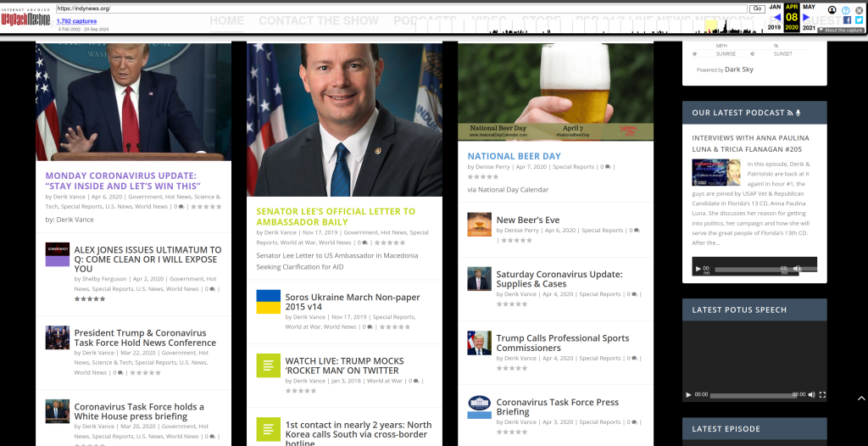Rate the National Beer Day post stars
Viewport: 868px width, 446px height.
pos(482,176)
